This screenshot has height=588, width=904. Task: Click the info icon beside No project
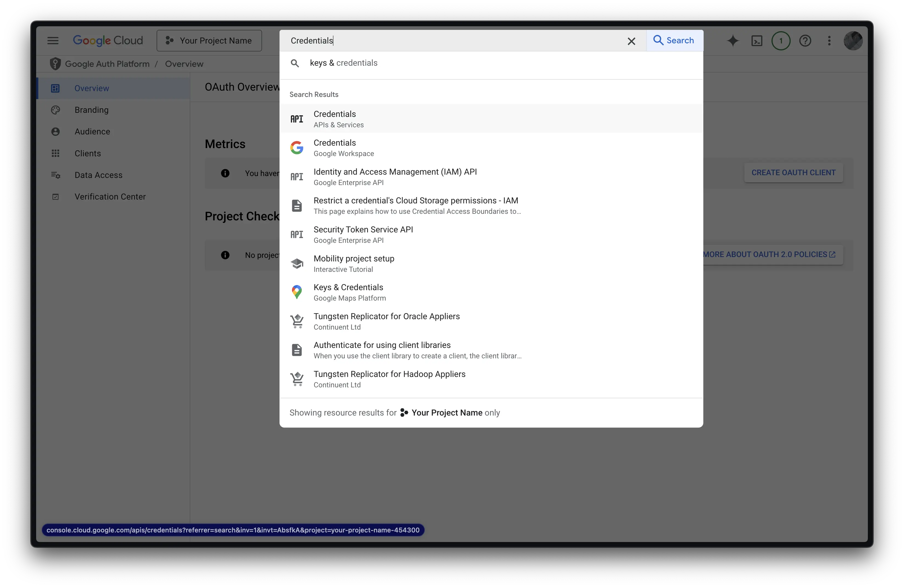click(225, 255)
